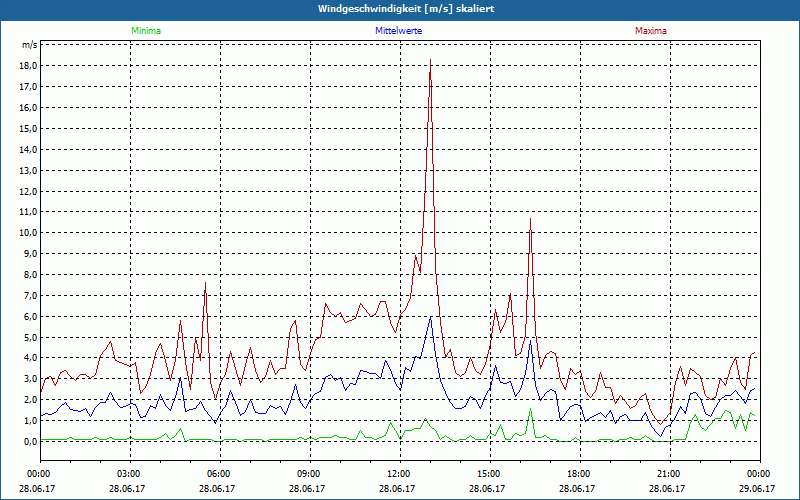This screenshot has height=500, width=800.
Task: Click the '0,0' y-axis value
Action: (30, 441)
